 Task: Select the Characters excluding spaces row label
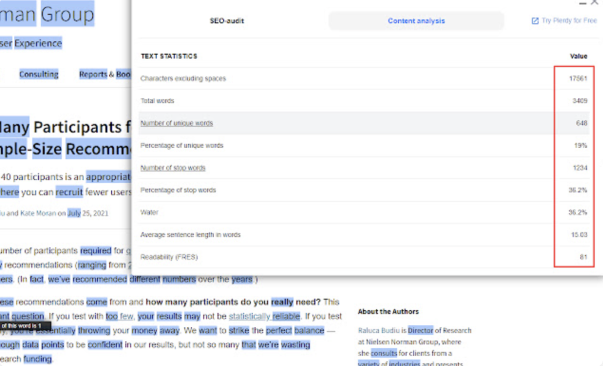183,78
